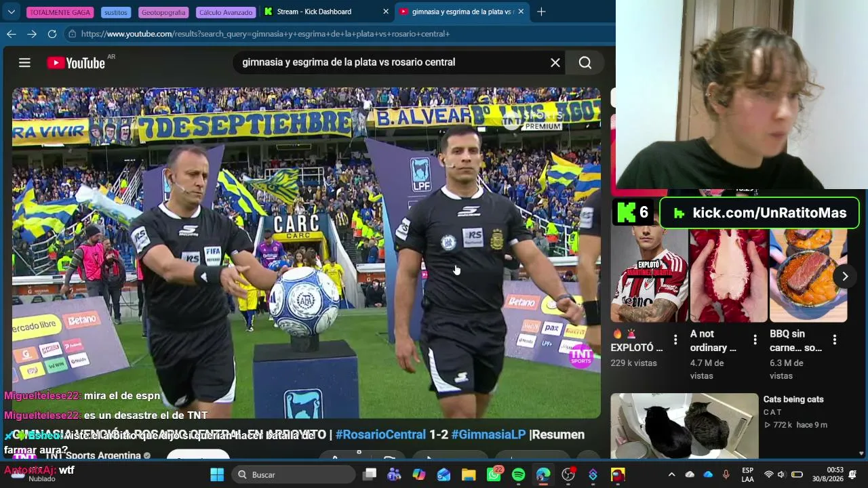Open Microsoft Teams from the taskbar
The height and width of the screenshot is (488, 868).
pyautogui.click(x=394, y=474)
